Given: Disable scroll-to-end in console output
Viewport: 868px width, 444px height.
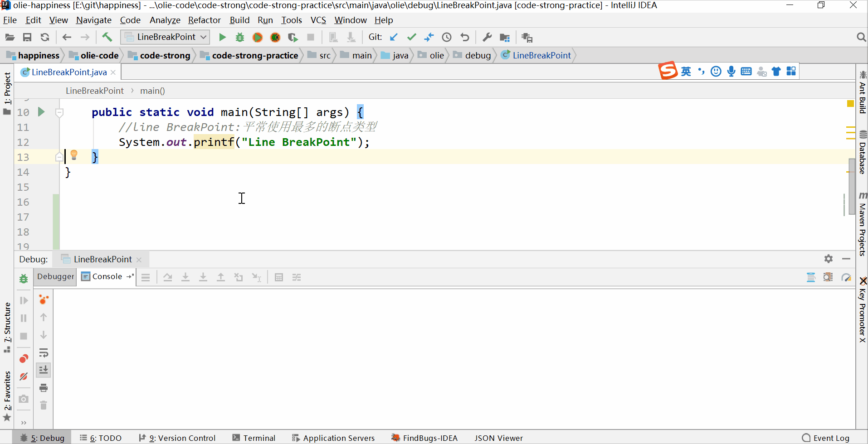Looking at the screenshot, I should (44, 370).
